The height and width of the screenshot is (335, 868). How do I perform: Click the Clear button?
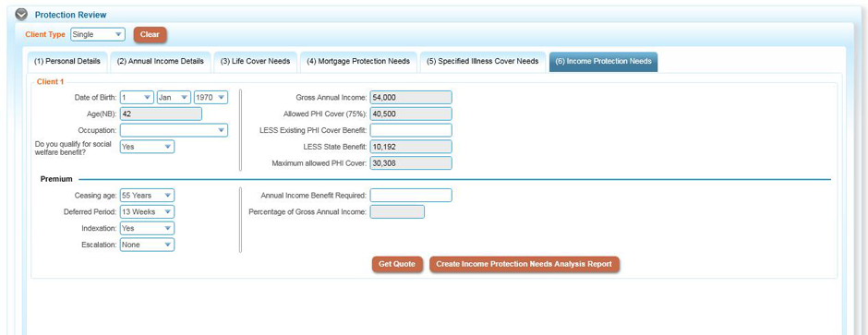(150, 34)
